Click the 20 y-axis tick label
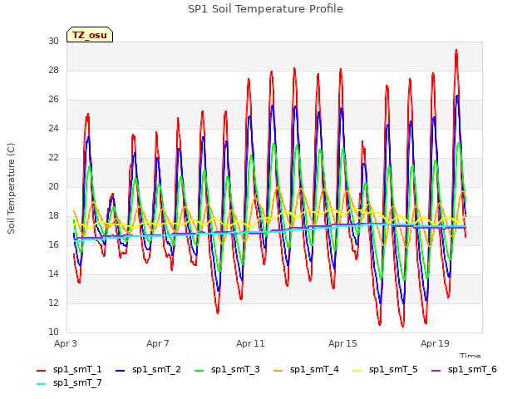The height and width of the screenshot is (399, 532). click(53, 186)
